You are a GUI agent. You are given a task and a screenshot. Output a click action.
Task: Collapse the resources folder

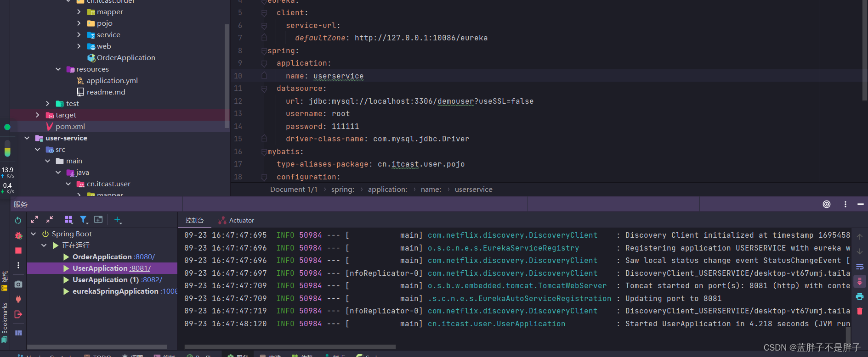click(x=58, y=69)
